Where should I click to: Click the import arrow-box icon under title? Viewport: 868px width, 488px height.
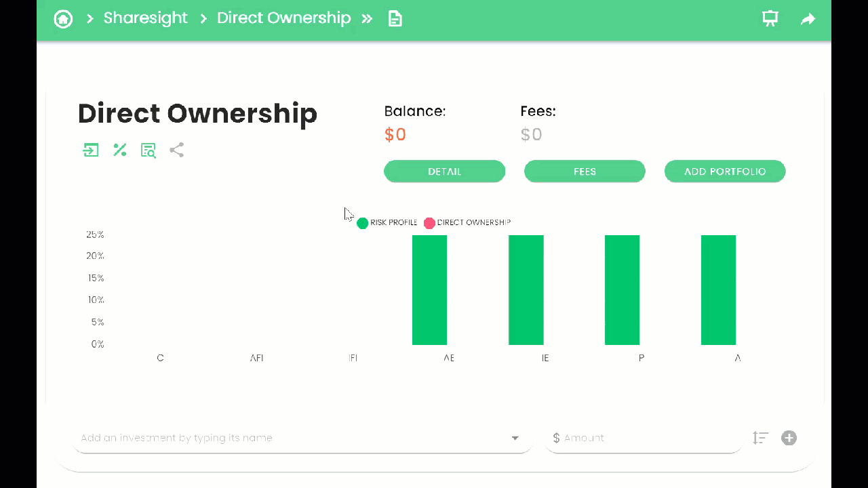click(91, 150)
